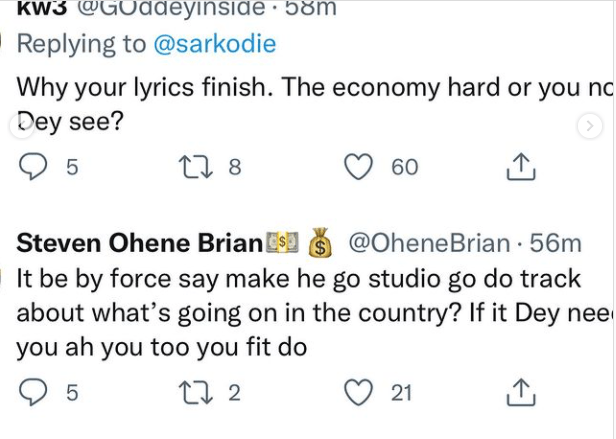616x439 pixels.
Task: Reply to Steven Ohene Brian's tweet
Action: [35, 393]
